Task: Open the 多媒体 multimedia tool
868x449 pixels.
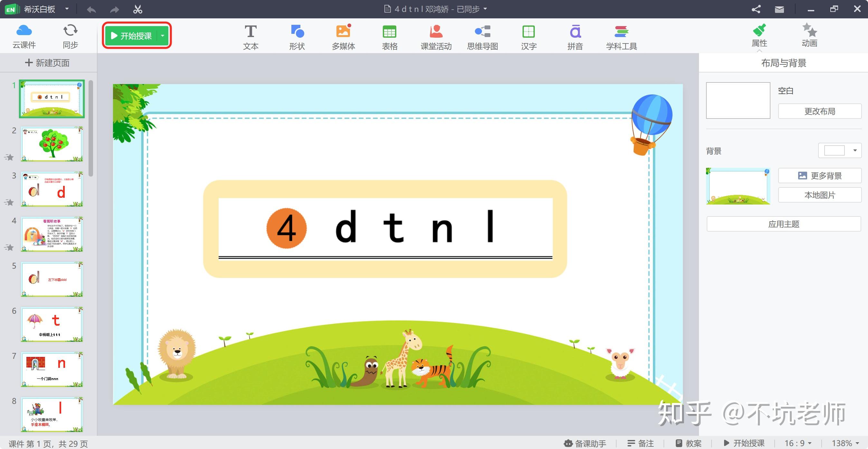Action: [343, 37]
